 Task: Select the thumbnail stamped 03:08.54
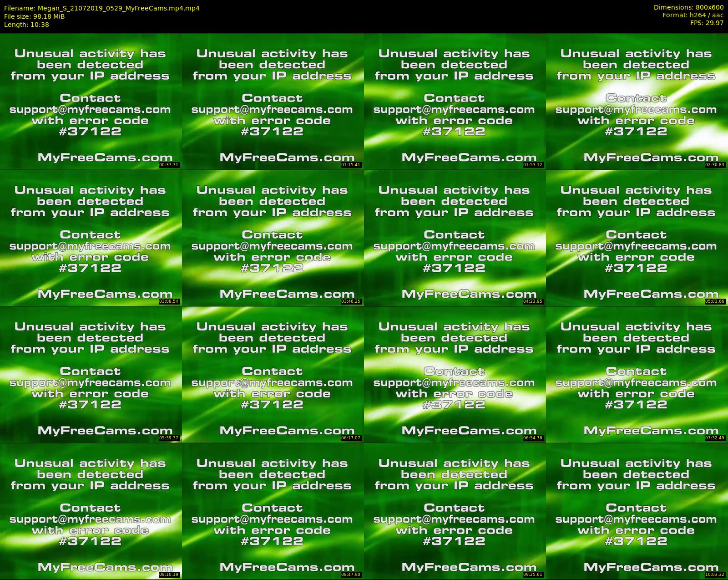coord(91,238)
